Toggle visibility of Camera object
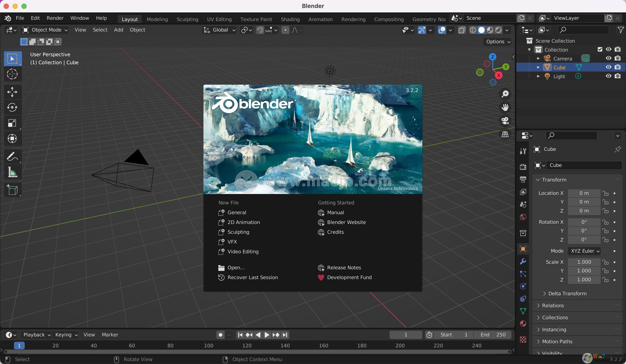 [609, 58]
